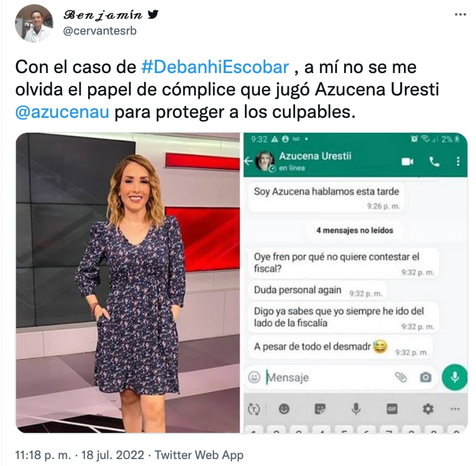Tap the green microphone voice message button
This screenshot has height=466, width=476.
[455, 377]
